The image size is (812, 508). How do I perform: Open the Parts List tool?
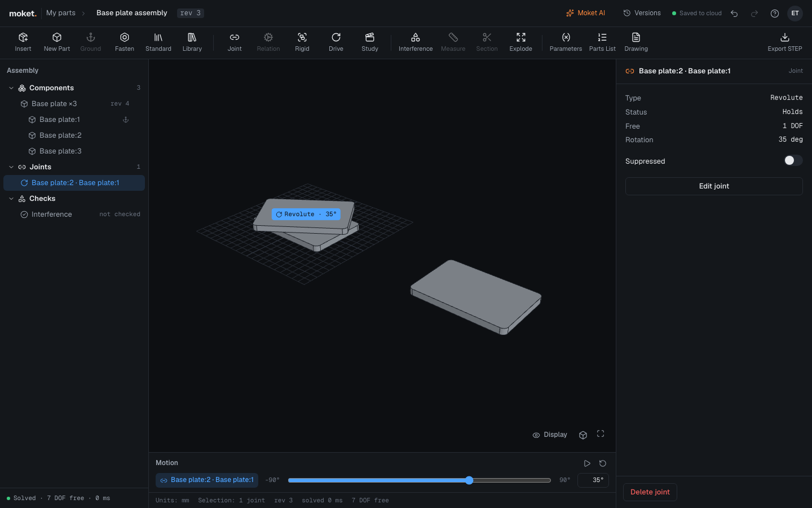point(602,42)
